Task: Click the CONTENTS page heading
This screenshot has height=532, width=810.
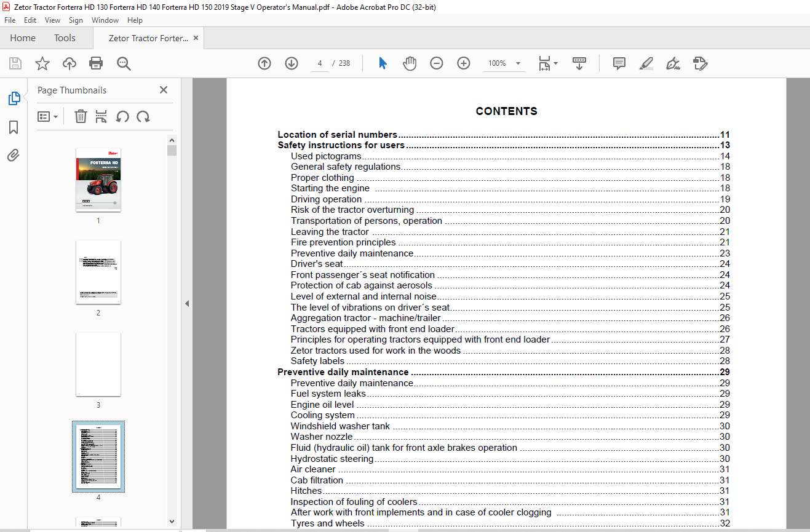Action: (x=507, y=111)
